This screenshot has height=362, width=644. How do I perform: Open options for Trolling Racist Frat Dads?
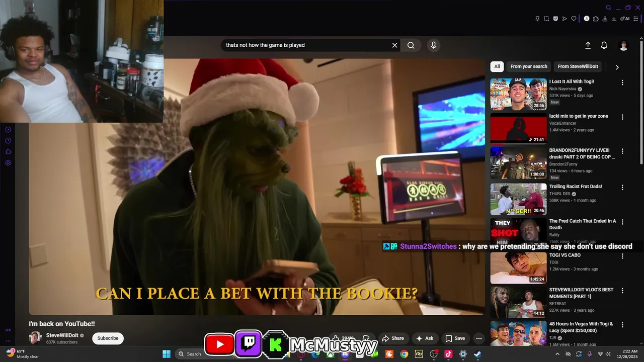tap(622, 188)
